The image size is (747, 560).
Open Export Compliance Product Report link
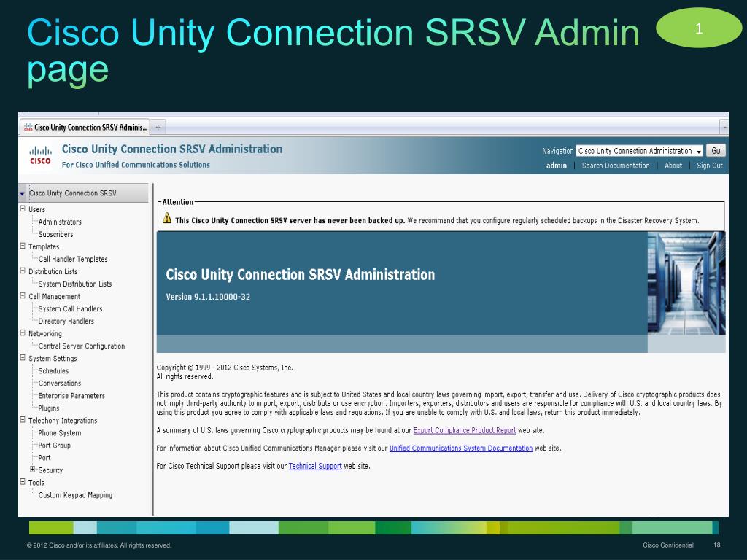(x=465, y=430)
